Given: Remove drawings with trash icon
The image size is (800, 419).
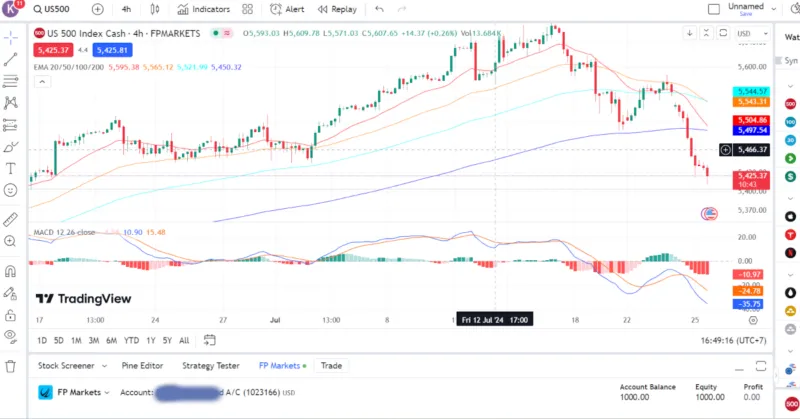Looking at the screenshot, I should click(x=10, y=366).
